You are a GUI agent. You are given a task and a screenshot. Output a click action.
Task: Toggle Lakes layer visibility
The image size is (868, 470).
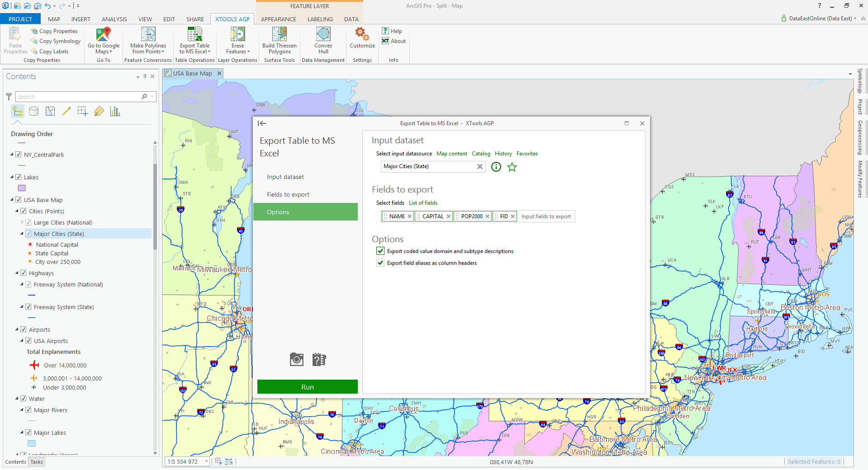coord(19,177)
